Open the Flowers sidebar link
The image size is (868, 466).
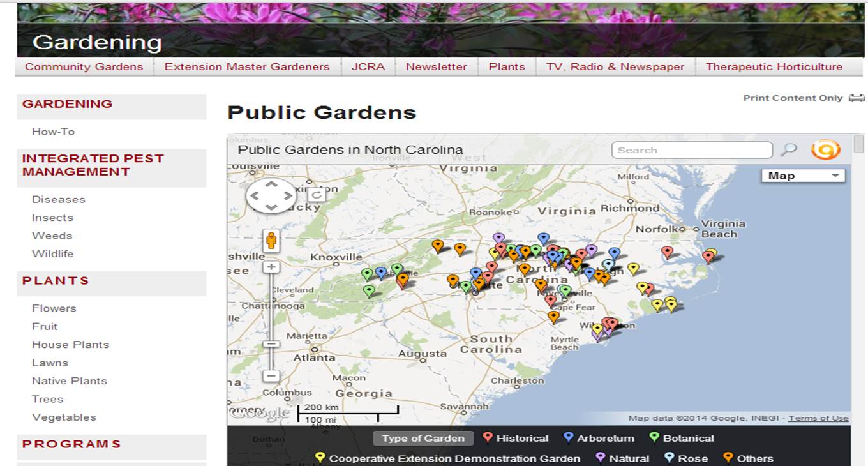(54, 308)
